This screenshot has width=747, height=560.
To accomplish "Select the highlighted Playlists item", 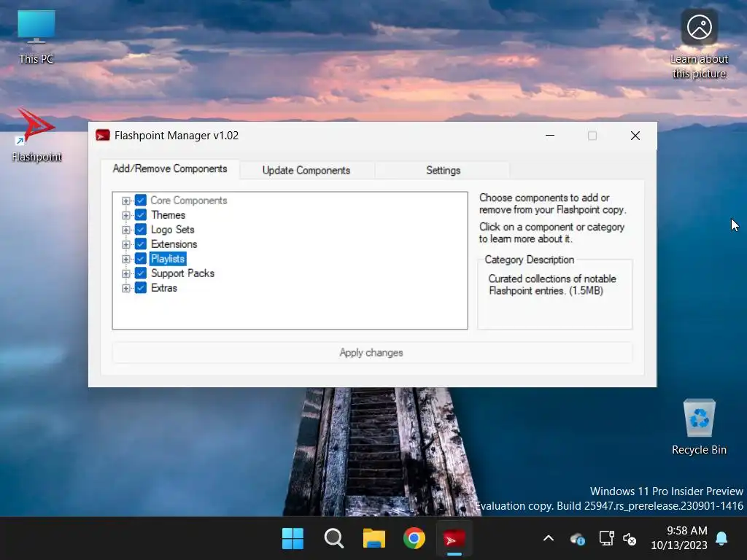I will (x=168, y=259).
